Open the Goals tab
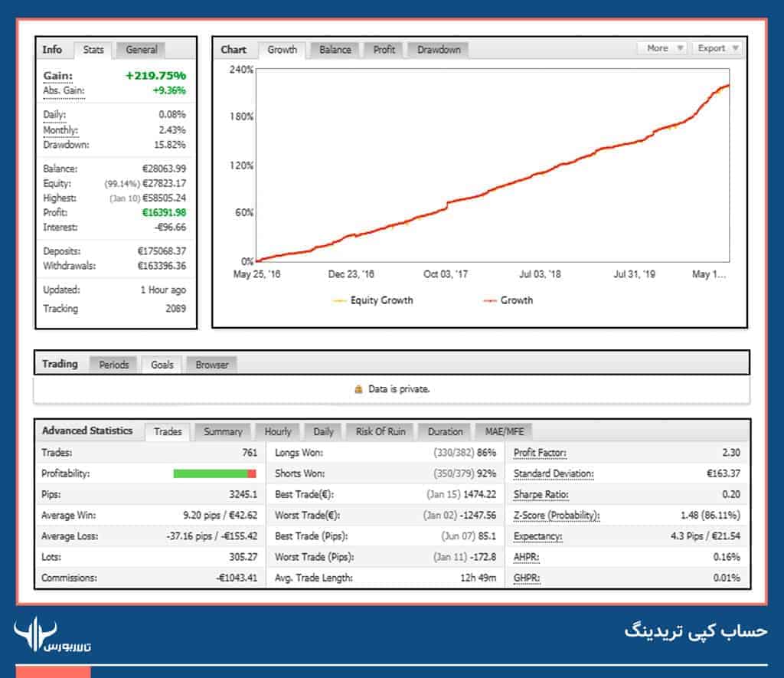 [x=162, y=365]
